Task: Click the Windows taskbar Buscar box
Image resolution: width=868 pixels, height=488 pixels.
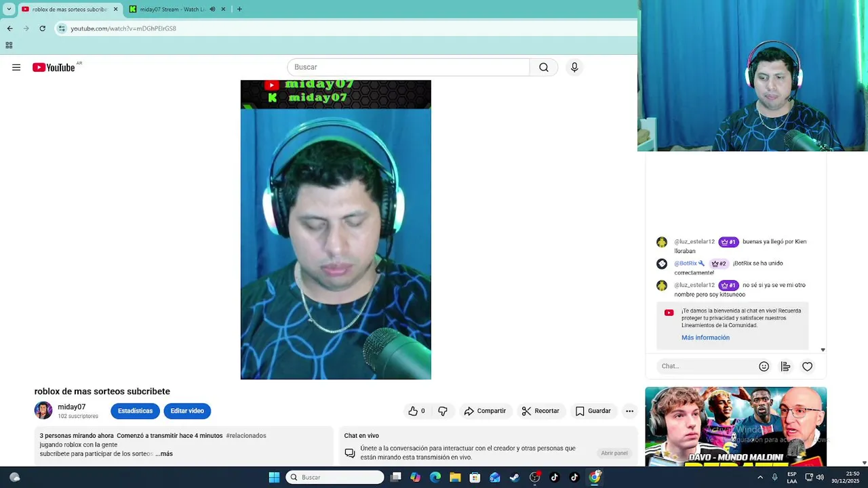Action: 335,477
